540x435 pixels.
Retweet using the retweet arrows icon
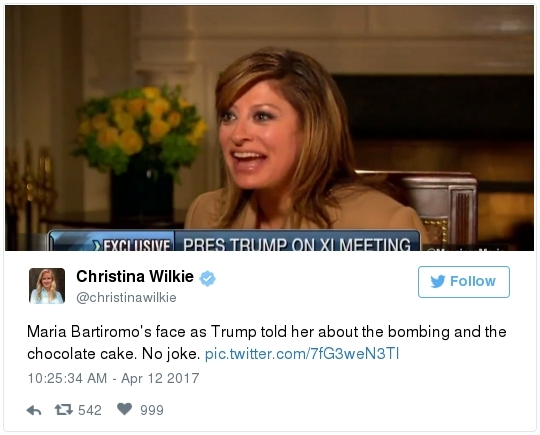tap(64, 410)
